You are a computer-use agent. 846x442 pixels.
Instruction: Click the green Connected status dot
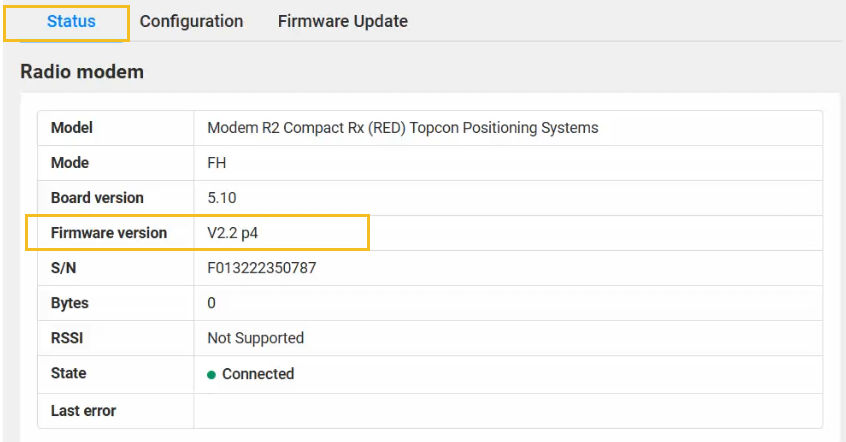[x=212, y=375]
